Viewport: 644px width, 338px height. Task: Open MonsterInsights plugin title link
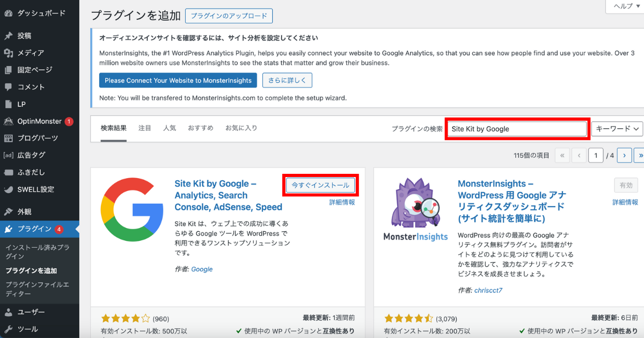point(512,201)
